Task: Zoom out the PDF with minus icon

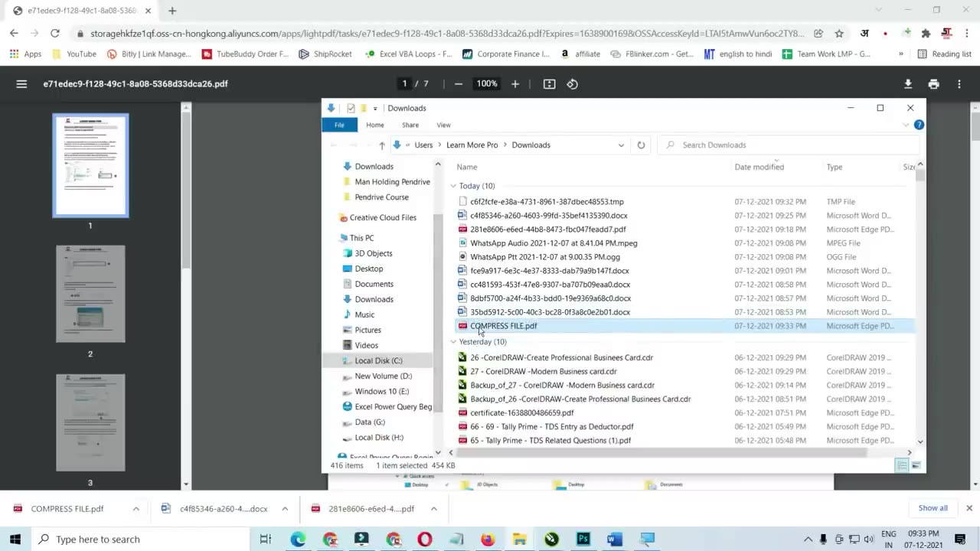Action: click(458, 83)
